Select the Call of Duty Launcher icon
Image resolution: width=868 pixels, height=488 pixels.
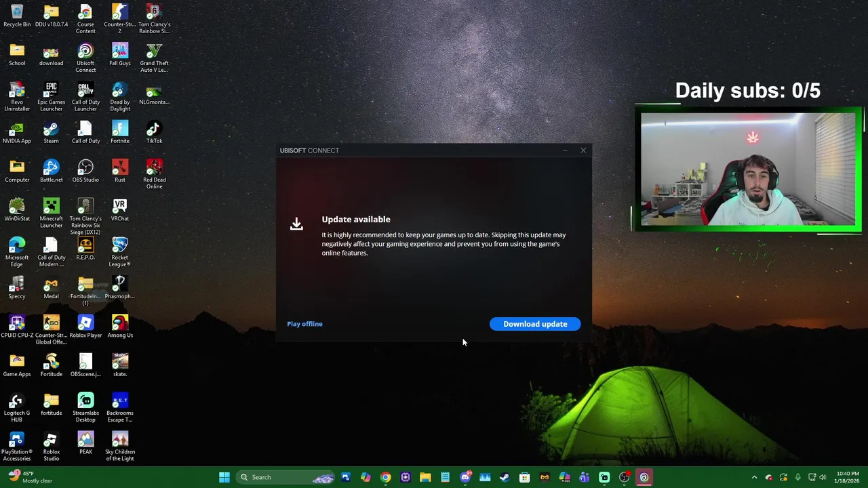85,97
